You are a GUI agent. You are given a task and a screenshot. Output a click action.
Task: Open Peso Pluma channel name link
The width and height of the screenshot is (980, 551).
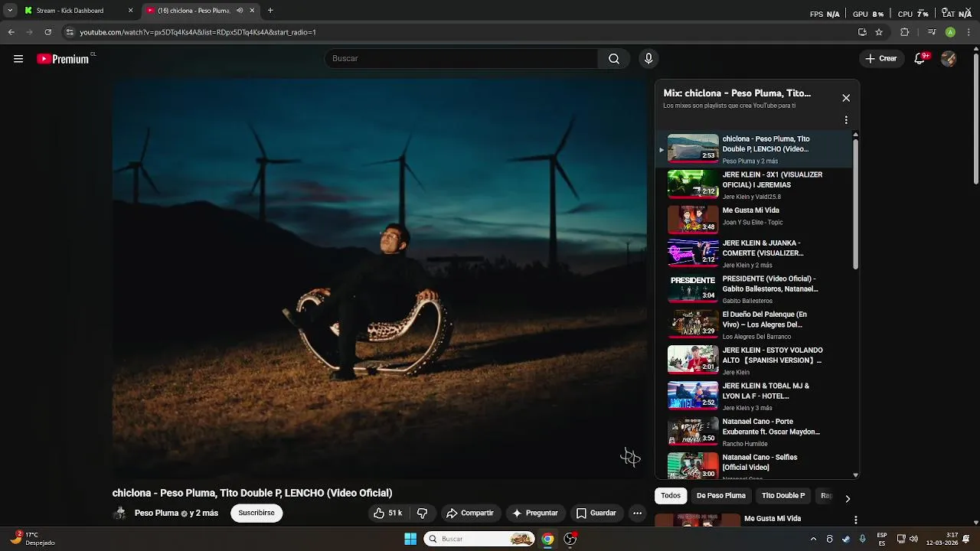[156, 514]
